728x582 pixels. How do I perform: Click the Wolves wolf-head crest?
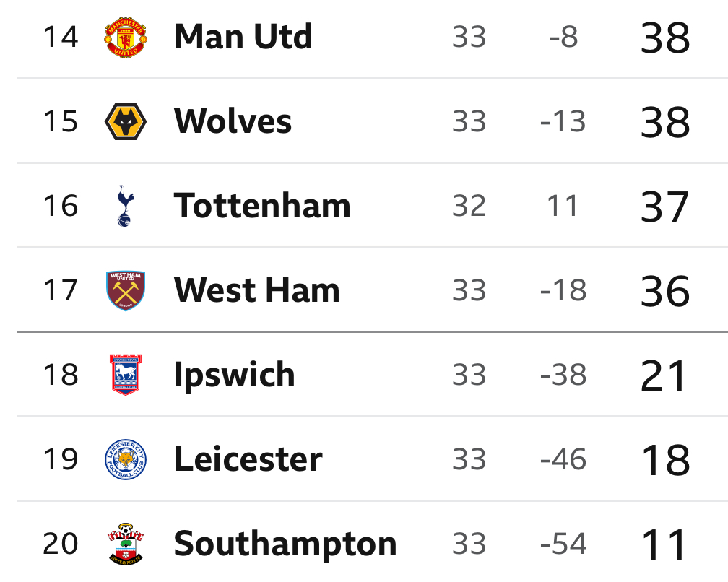click(126, 121)
